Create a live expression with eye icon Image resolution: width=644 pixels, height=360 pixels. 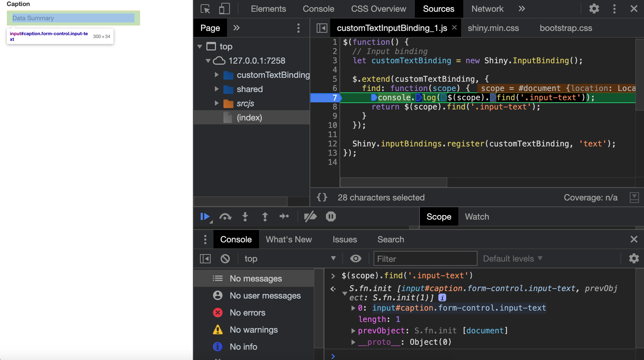[355, 259]
